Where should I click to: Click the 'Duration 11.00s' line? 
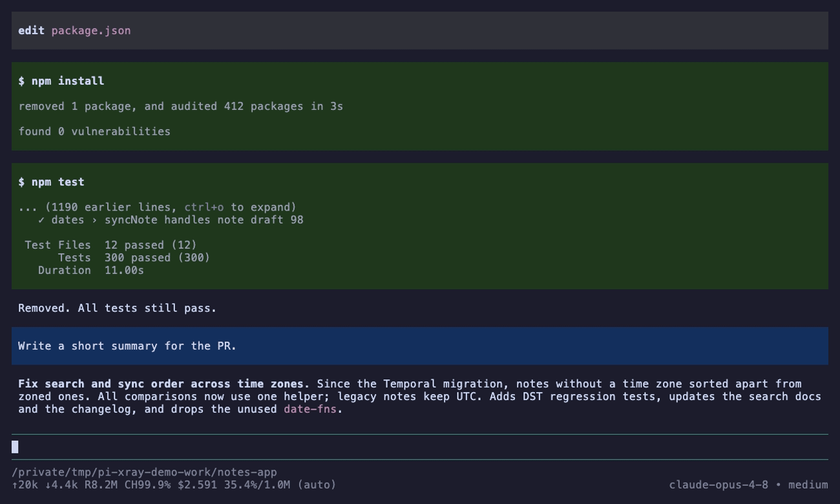tap(91, 270)
